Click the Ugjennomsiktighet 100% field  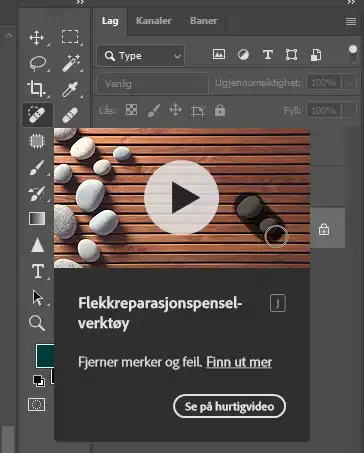point(324,83)
